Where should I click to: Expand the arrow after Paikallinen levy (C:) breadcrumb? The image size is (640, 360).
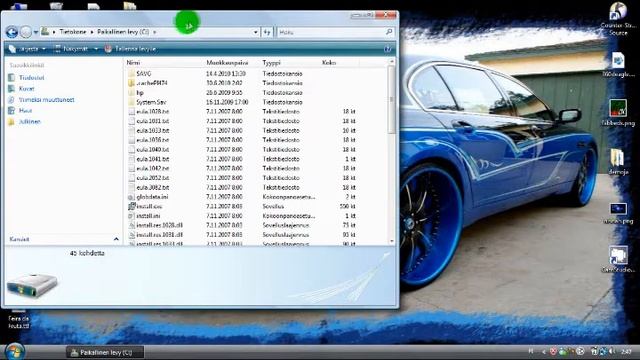coord(155,32)
